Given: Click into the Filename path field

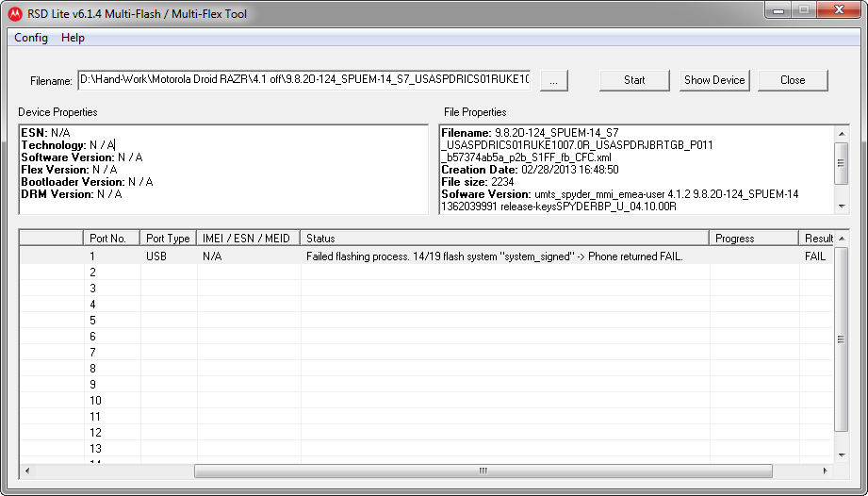Looking at the screenshot, I should click(304, 80).
